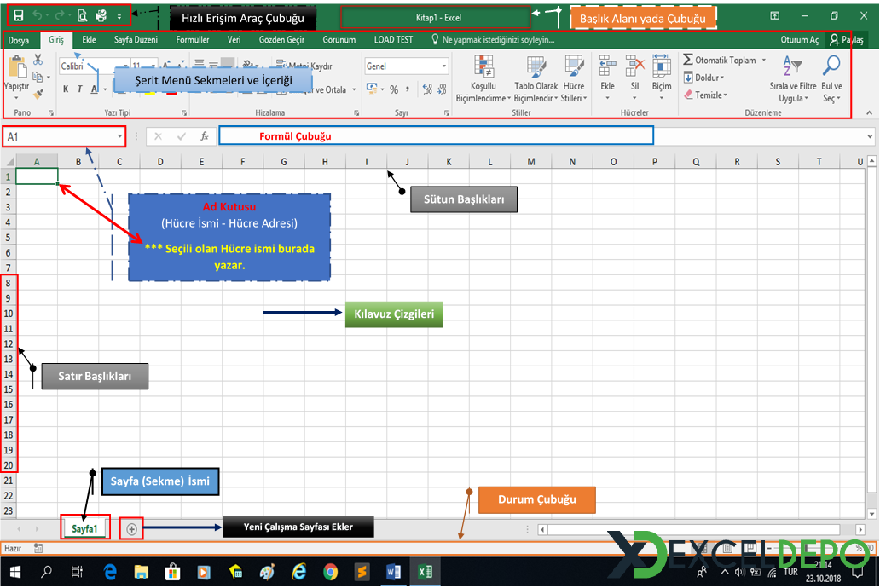Switch to the Sayfa Düzeni tab
Screen dimensions: 880x588
pyautogui.click(x=136, y=40)
